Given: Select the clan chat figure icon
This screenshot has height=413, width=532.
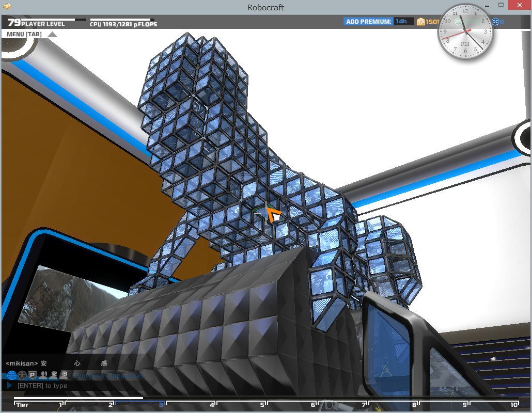Looking at the screenshot, I should (22, 375).
